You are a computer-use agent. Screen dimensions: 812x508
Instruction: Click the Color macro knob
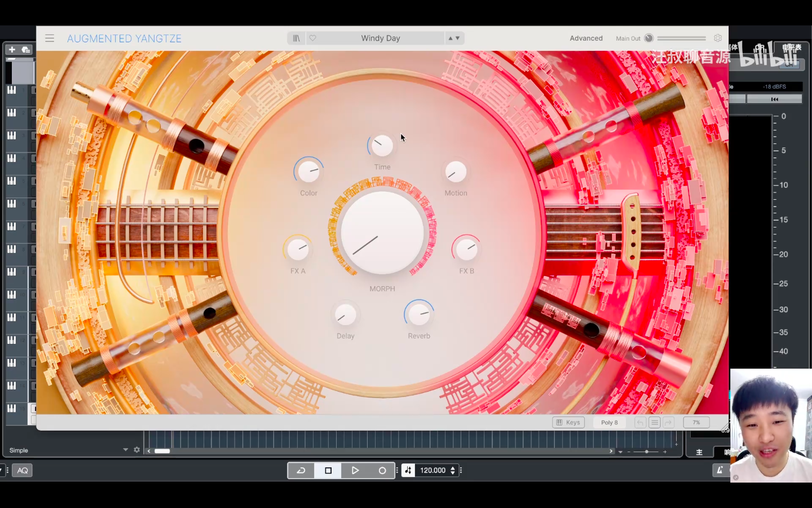click(x=308, y=171)
